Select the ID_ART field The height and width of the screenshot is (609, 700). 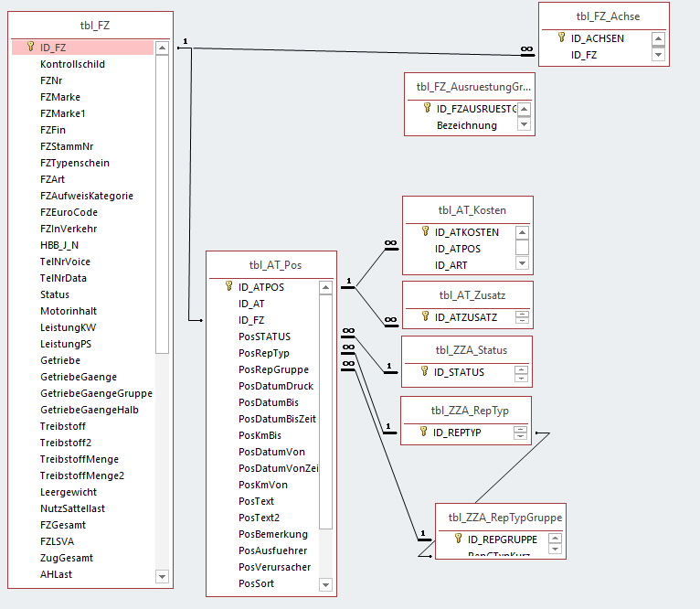[x=451, y=265]
